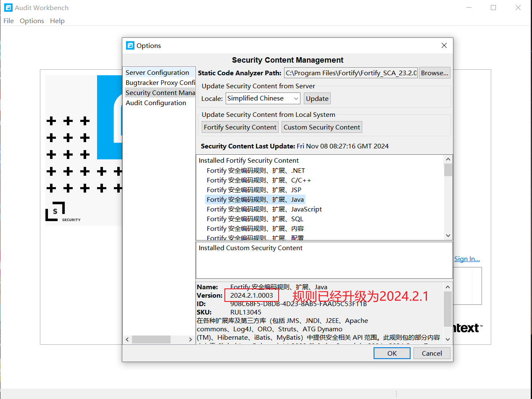Image resolution: width=532 pixels, height=399 pixels.
Task: Click scroll up arrow of details pane
Action: coord(448,286)
